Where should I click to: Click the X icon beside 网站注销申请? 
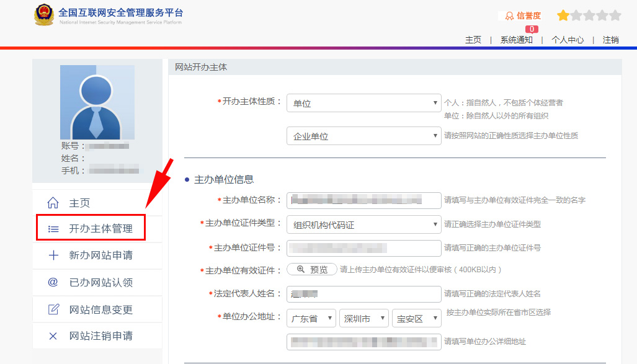pyautogui.click(x=53, y=336)
